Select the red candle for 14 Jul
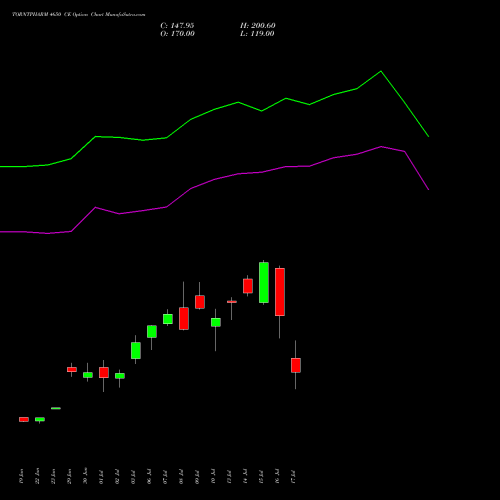The image size is (500, 500). 248,286
